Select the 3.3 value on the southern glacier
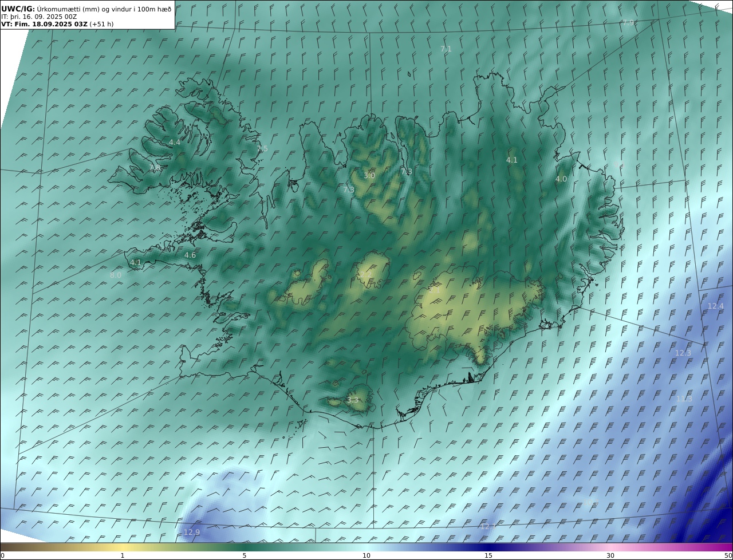Viewport: 733px width, 560px height. click(x=353, y=400)
